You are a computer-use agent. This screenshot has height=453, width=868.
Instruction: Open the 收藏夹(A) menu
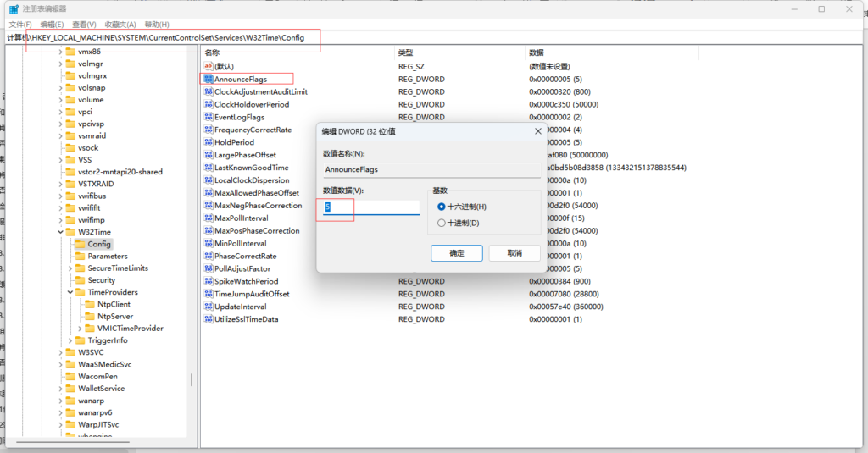point(120,25)
